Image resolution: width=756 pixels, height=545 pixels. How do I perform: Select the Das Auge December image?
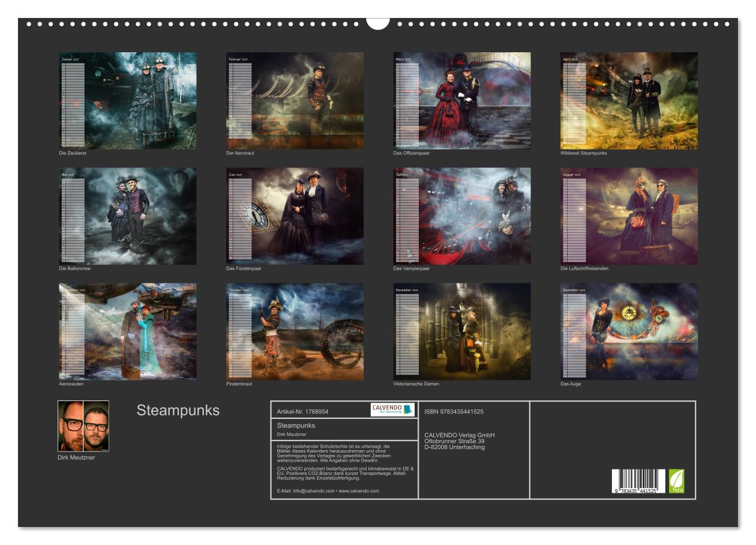pyautogui.click(x=629, y=331)
